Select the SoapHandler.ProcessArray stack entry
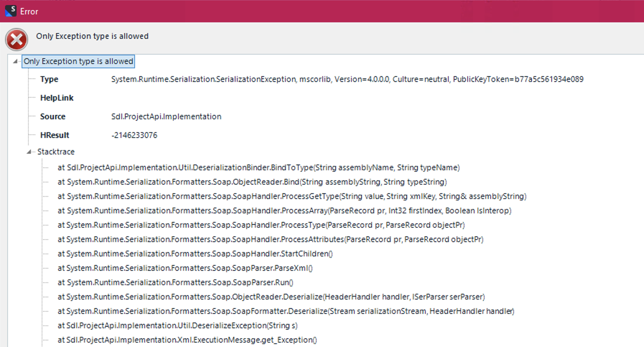The height and width of the screenshot is (347, 644). tap(284, 210)
